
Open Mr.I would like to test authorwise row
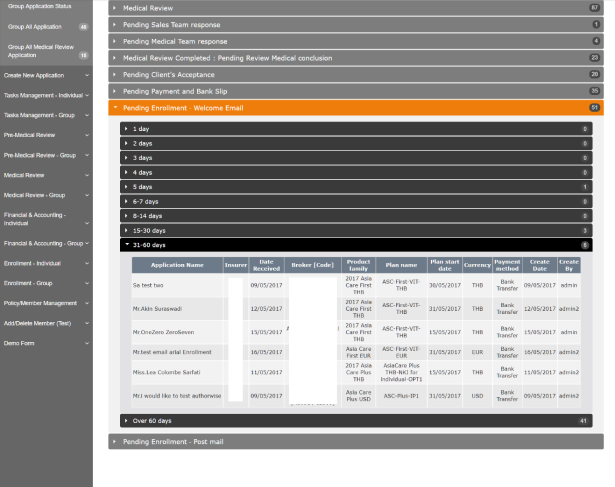pyautogui.click(x=356, y=396)
